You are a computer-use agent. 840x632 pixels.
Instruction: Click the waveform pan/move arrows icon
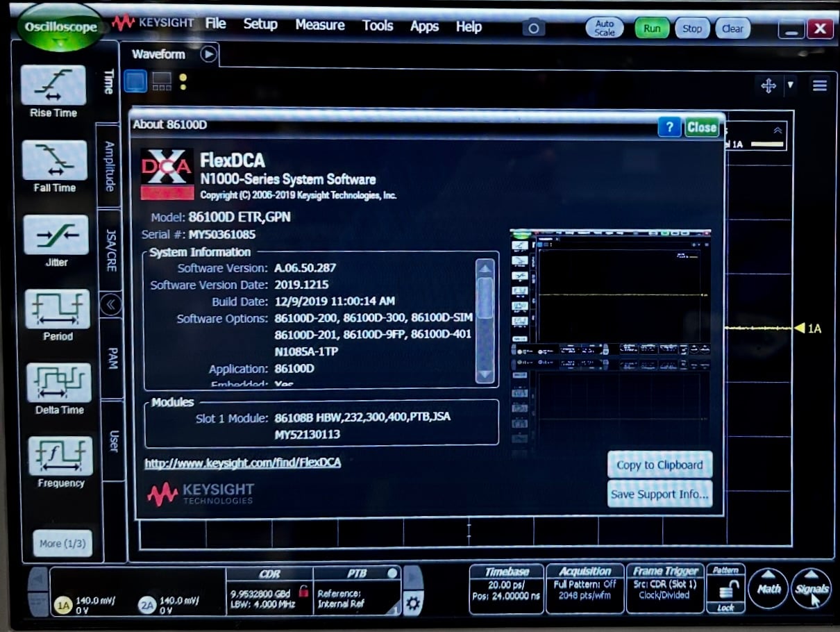coord(768,85)
